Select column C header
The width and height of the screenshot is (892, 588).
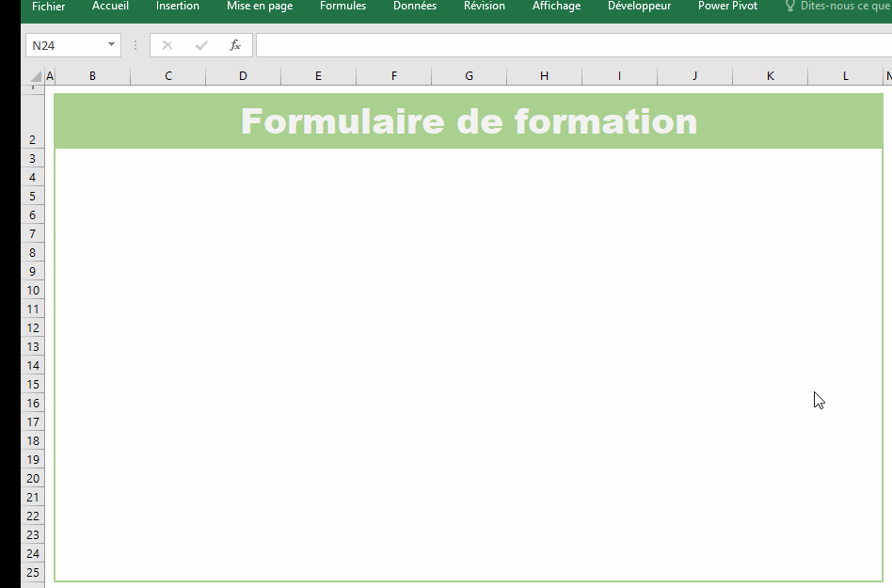coord(167,76)
